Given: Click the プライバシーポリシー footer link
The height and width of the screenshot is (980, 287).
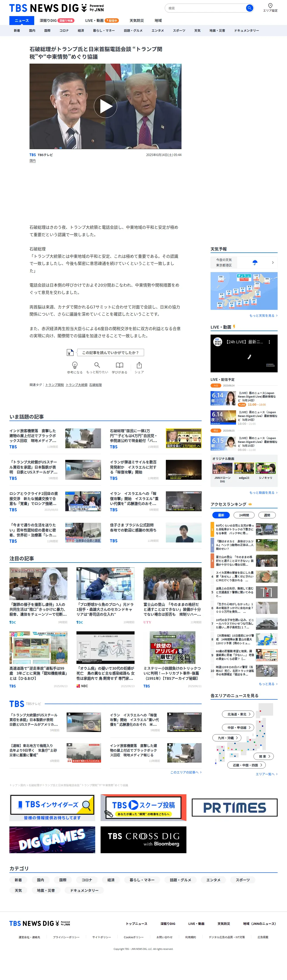Looking at the screenshot, I should (x=66, y=937).
